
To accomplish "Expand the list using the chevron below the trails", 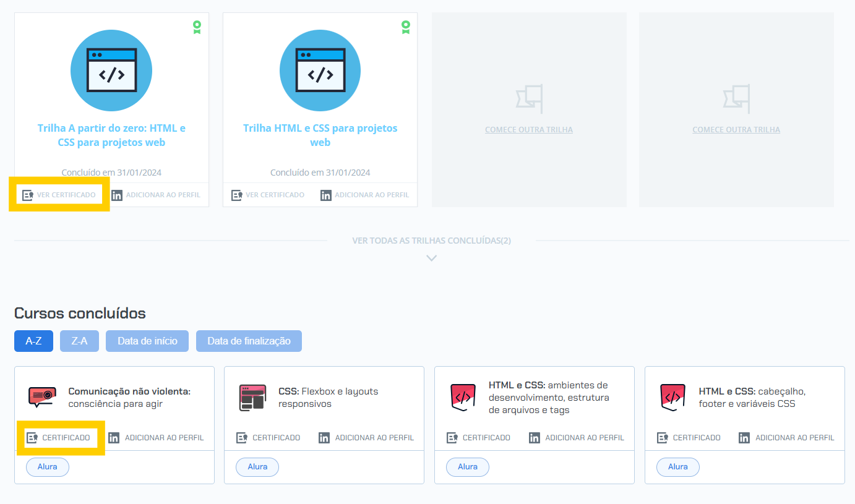I will pos(432,258).
